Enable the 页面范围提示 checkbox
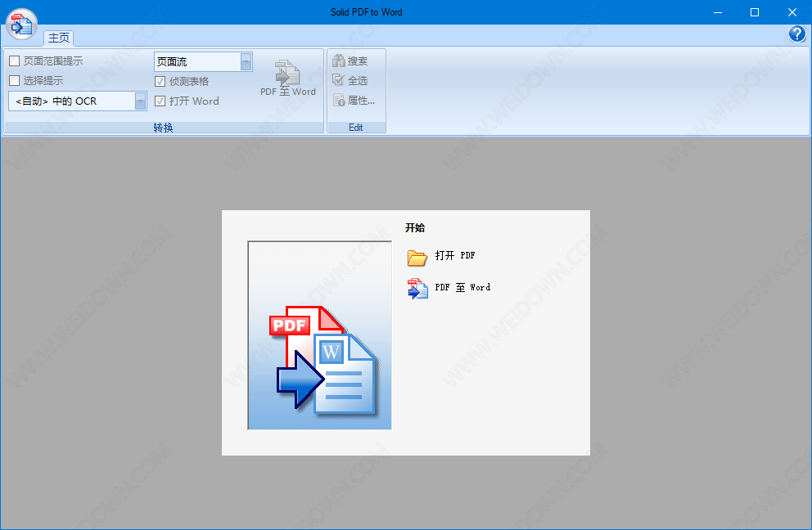The width and height of the screenshot is (812, 530). click(x=15, y=61)
